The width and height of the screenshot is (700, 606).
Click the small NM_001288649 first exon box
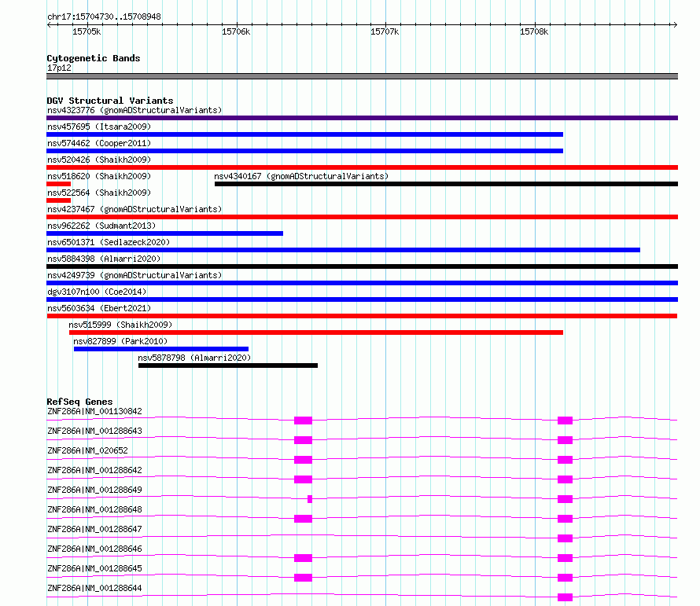point(310,499)
